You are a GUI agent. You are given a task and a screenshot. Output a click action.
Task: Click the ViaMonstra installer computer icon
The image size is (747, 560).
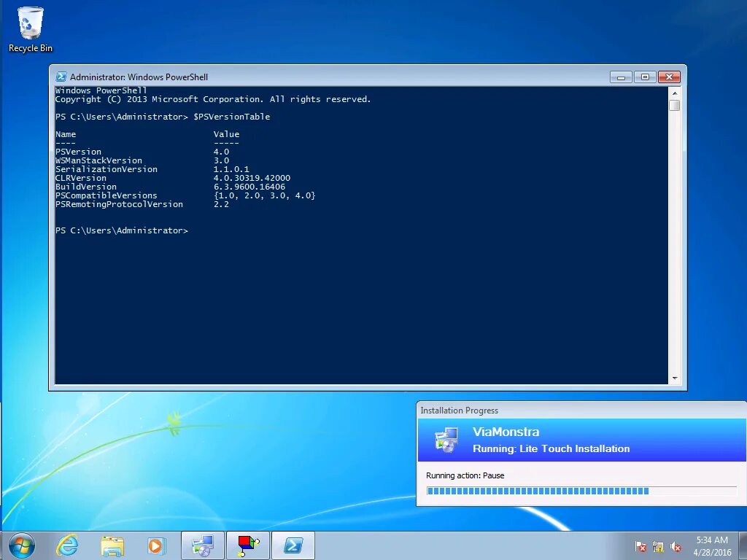tap(446, 440)
